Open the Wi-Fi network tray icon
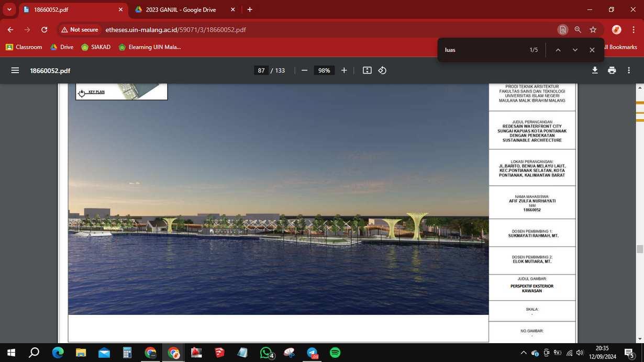The height and width of the screenshot is (362, 644). tap(570, 353)
